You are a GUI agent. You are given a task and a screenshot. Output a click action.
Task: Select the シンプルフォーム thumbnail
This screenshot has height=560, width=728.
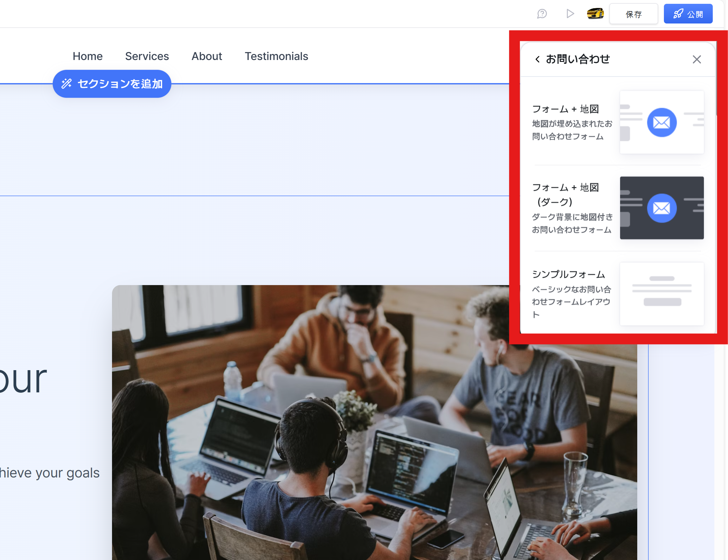(662, 294)
